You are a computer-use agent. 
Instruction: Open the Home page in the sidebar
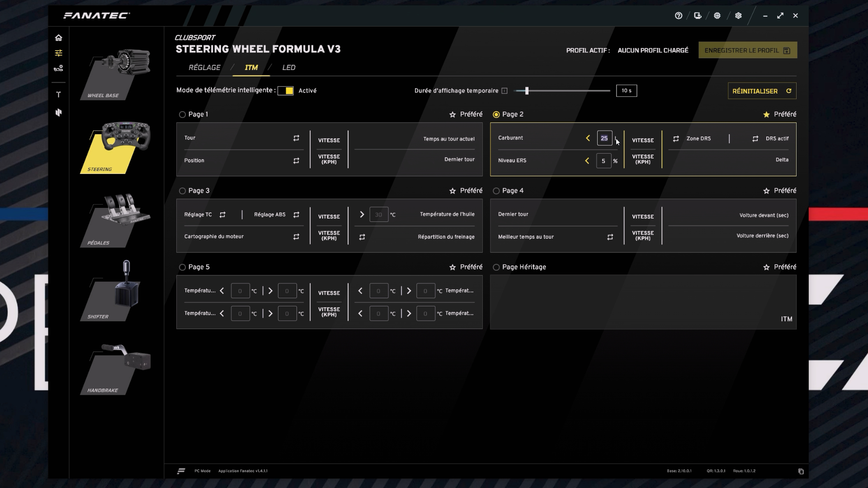pos(59,38)
